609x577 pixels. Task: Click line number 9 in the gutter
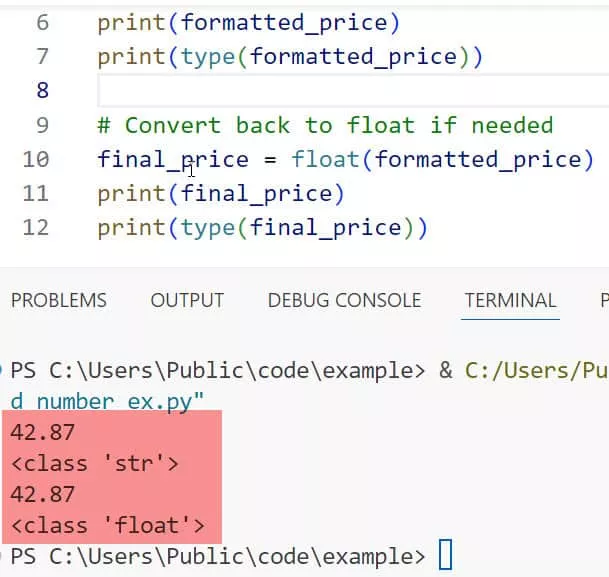pyautogui.click(x=41, y=125)
